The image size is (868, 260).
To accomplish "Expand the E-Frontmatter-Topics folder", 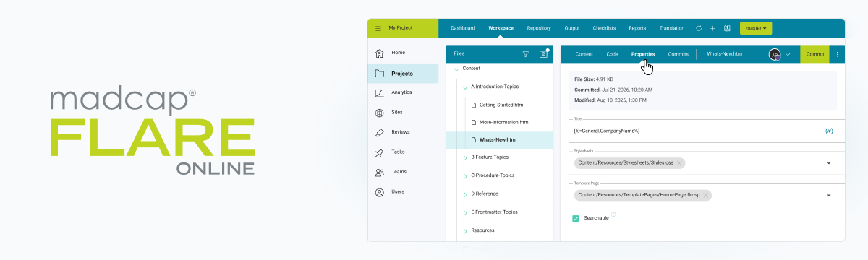I will [x=465, y=212].
